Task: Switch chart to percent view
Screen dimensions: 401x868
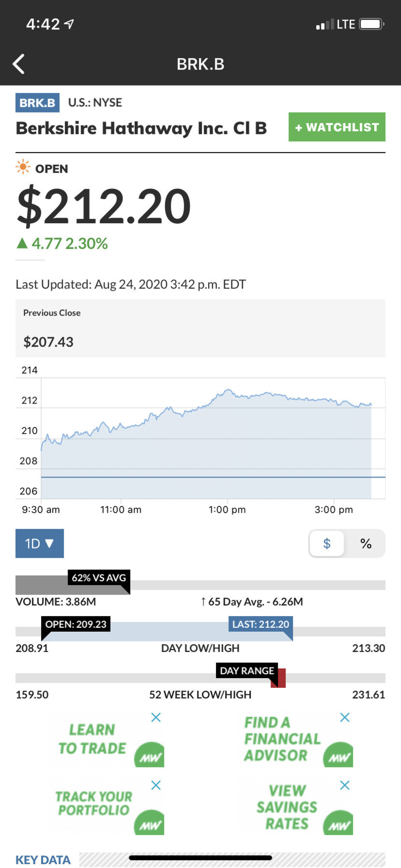Action: click(366, 544)
